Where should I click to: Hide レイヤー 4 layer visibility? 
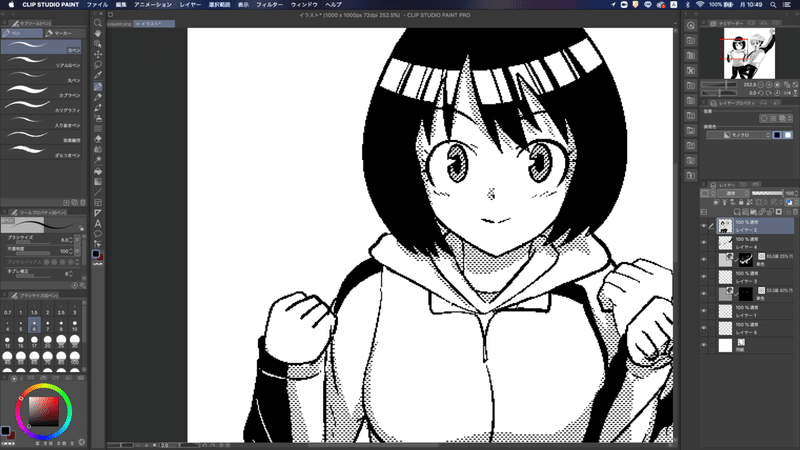704,243
